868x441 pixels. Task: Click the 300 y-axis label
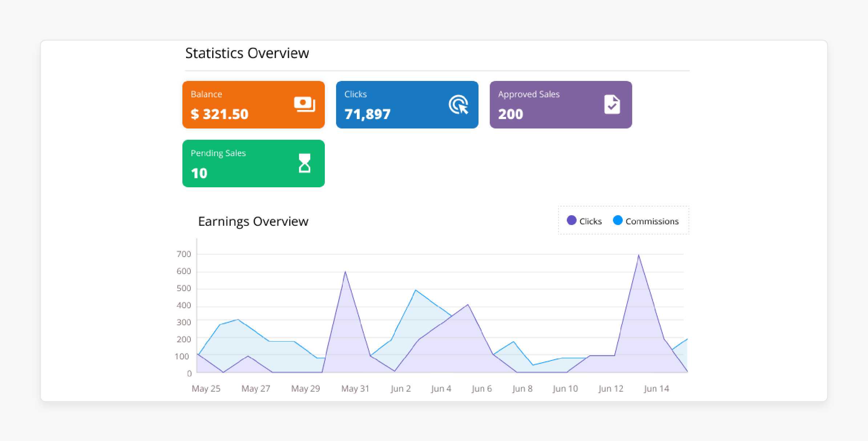tap(184, 322)
